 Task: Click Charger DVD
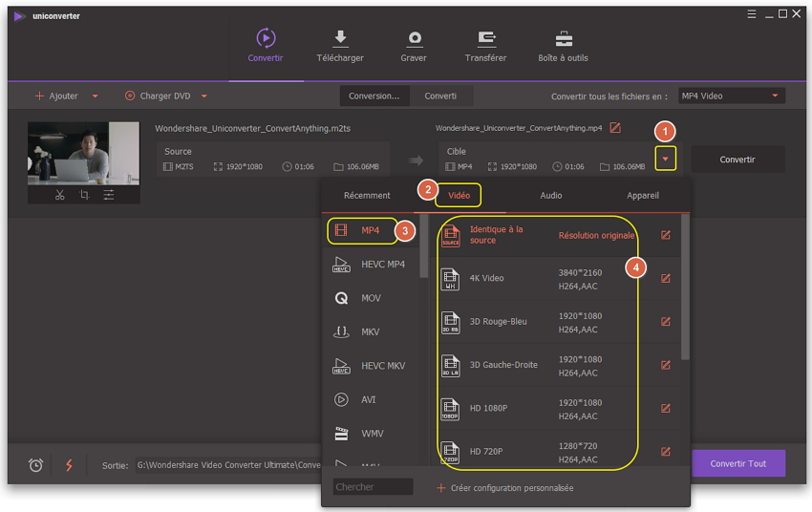point(158,96)
